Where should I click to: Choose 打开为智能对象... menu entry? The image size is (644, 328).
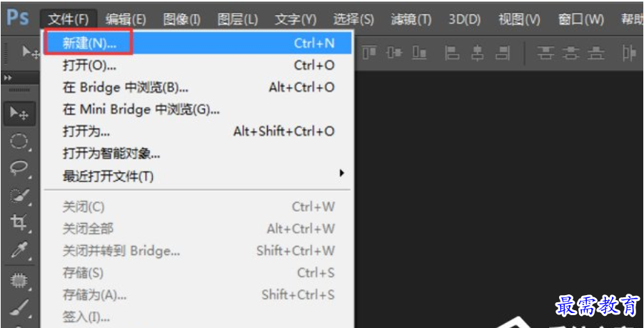pos(198,154)
